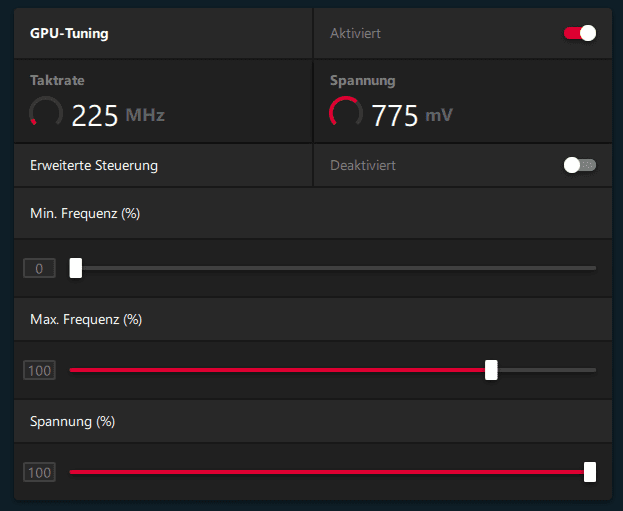Click the 225 MHz clock reading
The width and height of the screenshot is (623, 511).
(x=118, y=115)
